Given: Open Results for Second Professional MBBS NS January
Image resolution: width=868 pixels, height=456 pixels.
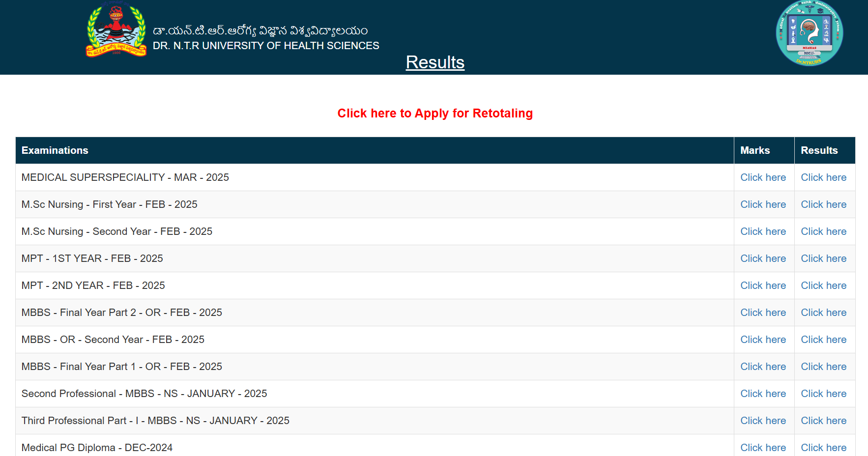Looking at the screenshot, I should pos(823,394).
